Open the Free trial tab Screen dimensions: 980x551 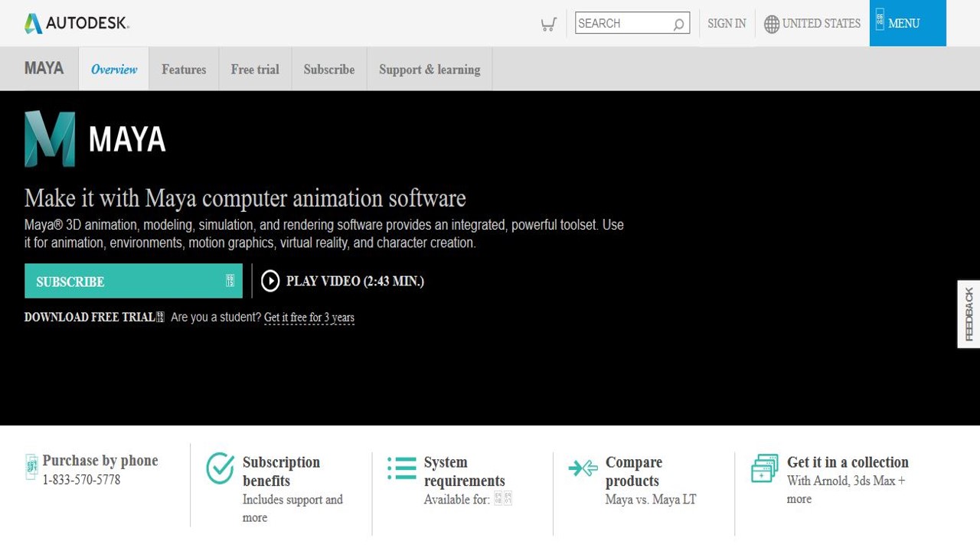(254, 69)
